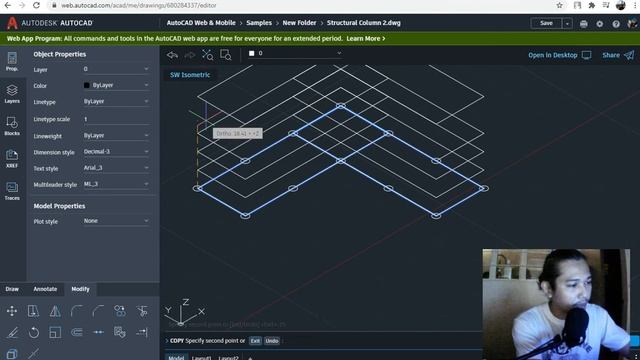Select the Array tool with circles
640x360 pixels.
120,311
